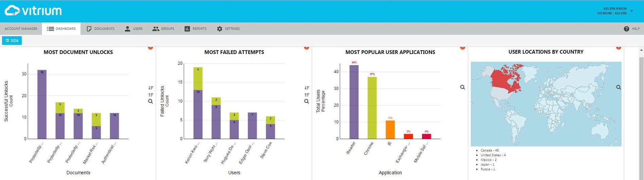Open the 2016 year filter
This screenshot has width=644, height=180.
point(12,41)
